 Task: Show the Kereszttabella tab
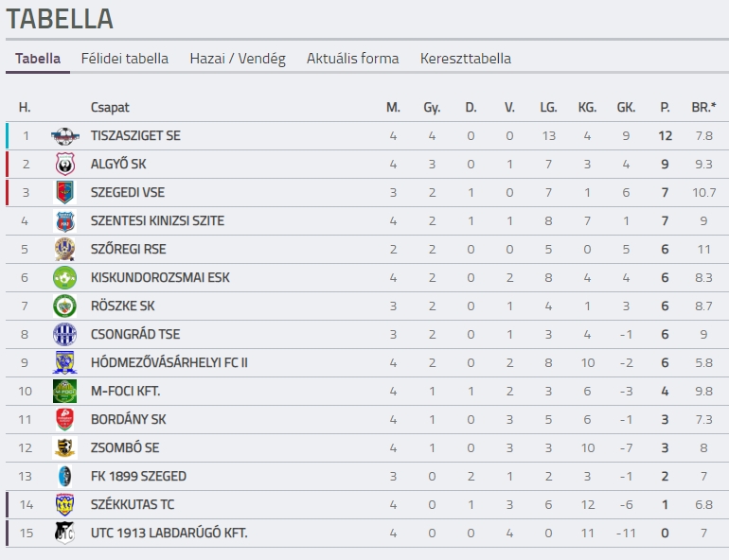click(x=466, y=59)
